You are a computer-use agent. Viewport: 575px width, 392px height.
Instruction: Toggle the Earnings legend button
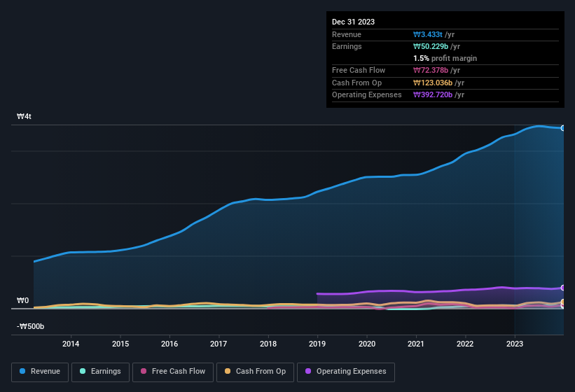click(100, 372)
